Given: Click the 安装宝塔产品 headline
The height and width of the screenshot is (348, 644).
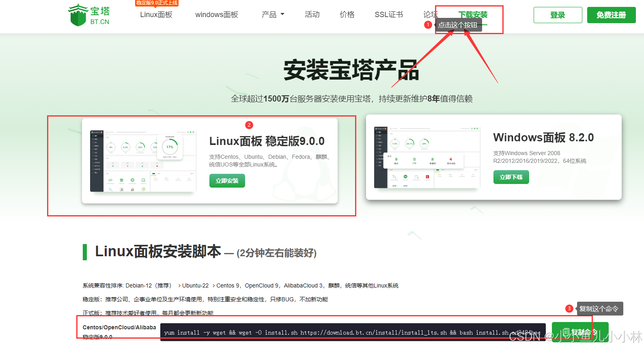Looking at the screenshot, I should click(351, 70).
